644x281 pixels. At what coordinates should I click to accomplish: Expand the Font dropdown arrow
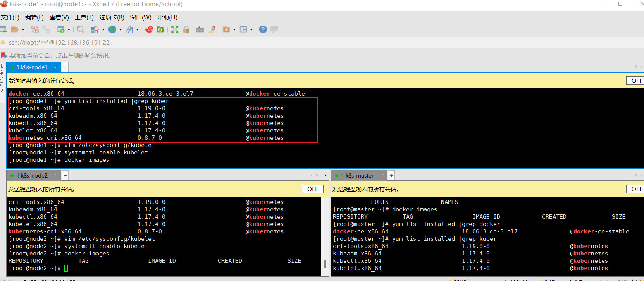tap(137, 29)
